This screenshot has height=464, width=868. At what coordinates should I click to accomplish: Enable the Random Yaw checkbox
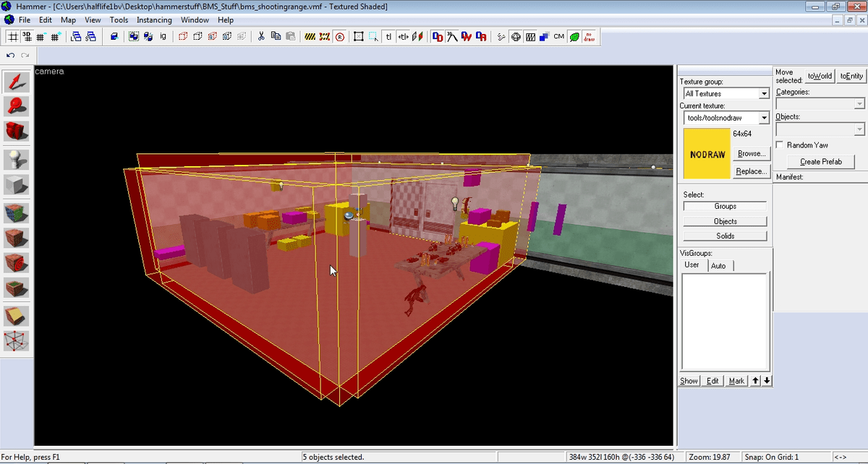[780, 145]
